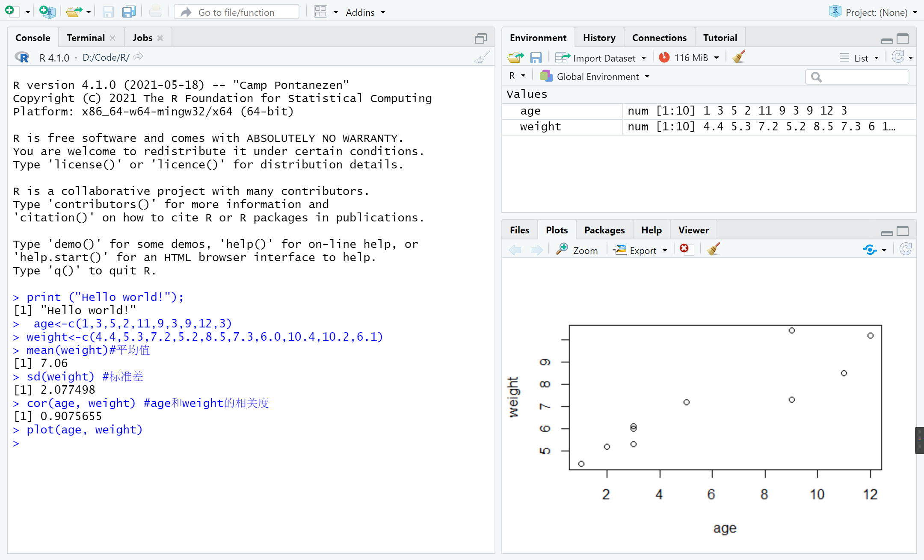
Task: Click the R logo in console header
Action: pyautogui.click(x=22, y=57)
